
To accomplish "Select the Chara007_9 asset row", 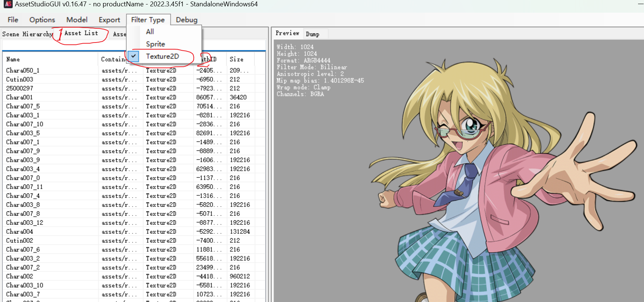I will click(134, 151).
